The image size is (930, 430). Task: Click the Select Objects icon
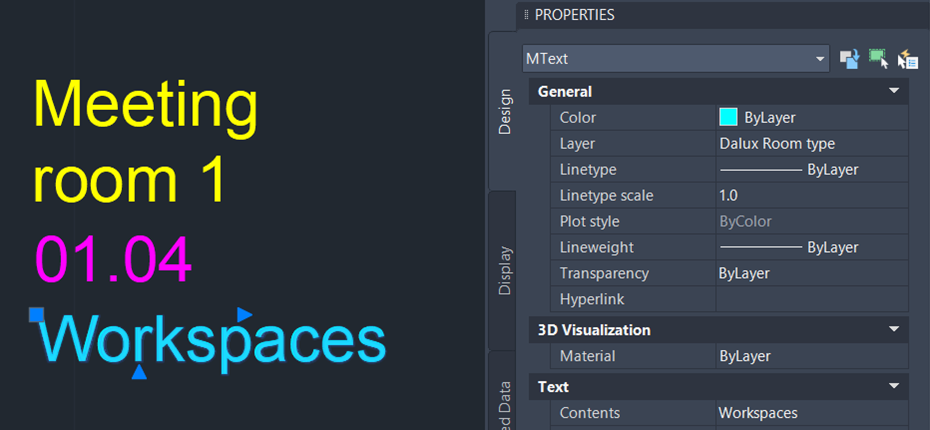click(x=878, y=59)
